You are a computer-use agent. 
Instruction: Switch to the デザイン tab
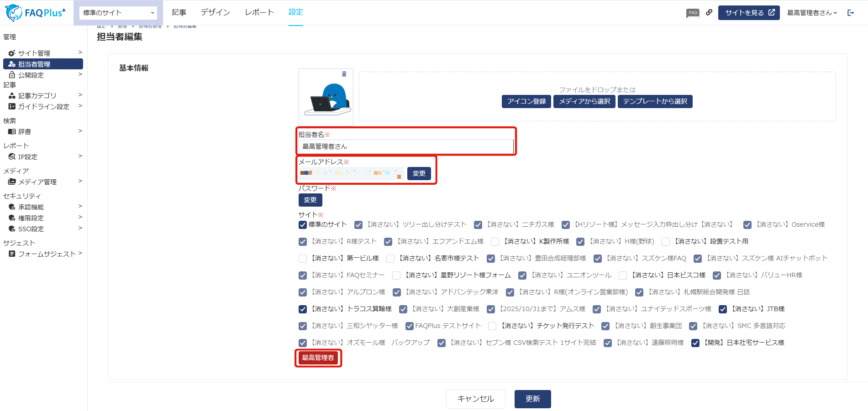(x=215, y=12)
